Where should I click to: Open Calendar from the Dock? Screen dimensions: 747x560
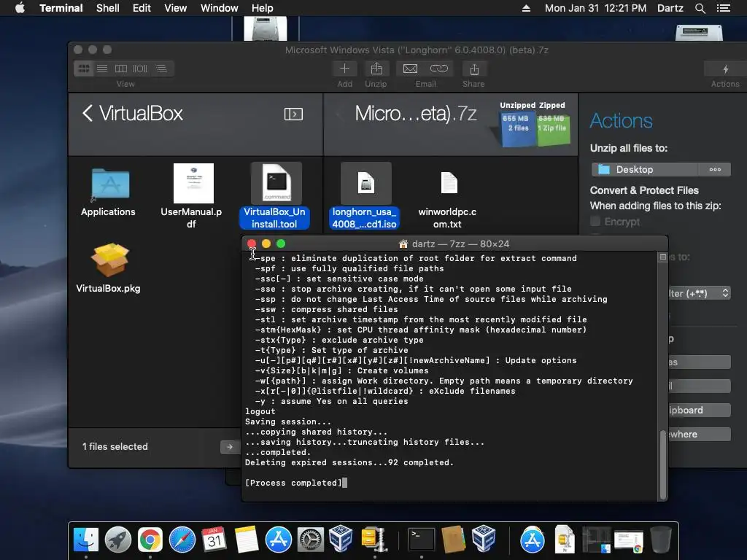point(214,540)
